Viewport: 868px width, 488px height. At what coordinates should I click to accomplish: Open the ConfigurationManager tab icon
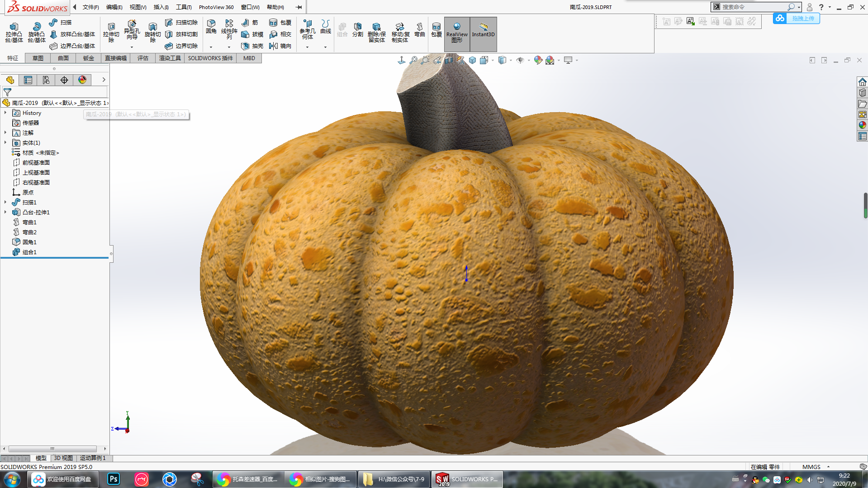tap(46, 80)
